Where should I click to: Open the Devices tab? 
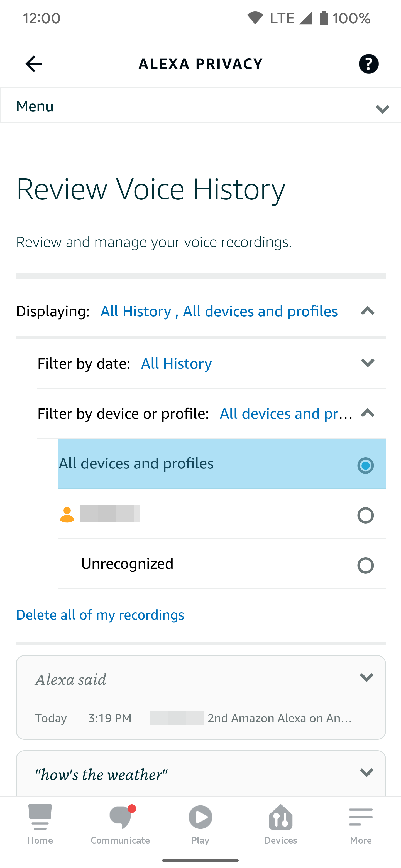coord(281,824)
